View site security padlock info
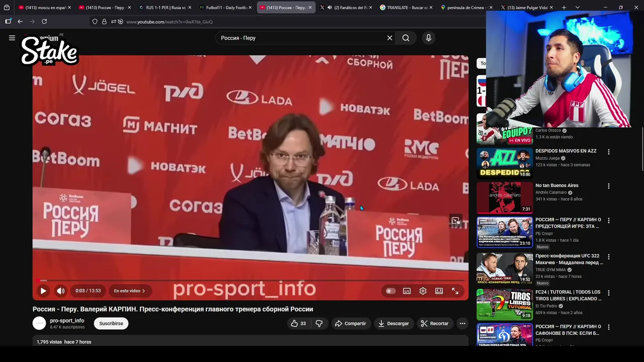 pyautogui.click(x=104, y=22)
